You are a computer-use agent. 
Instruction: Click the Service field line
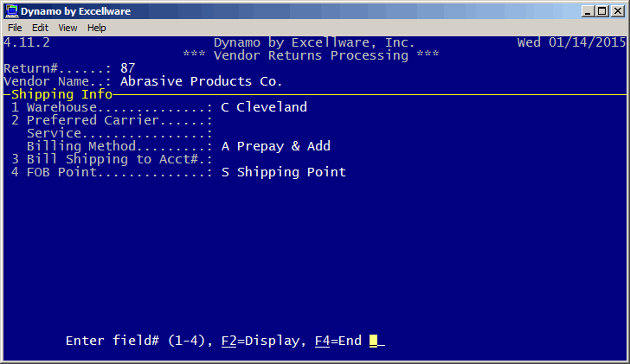click(119, 133)
